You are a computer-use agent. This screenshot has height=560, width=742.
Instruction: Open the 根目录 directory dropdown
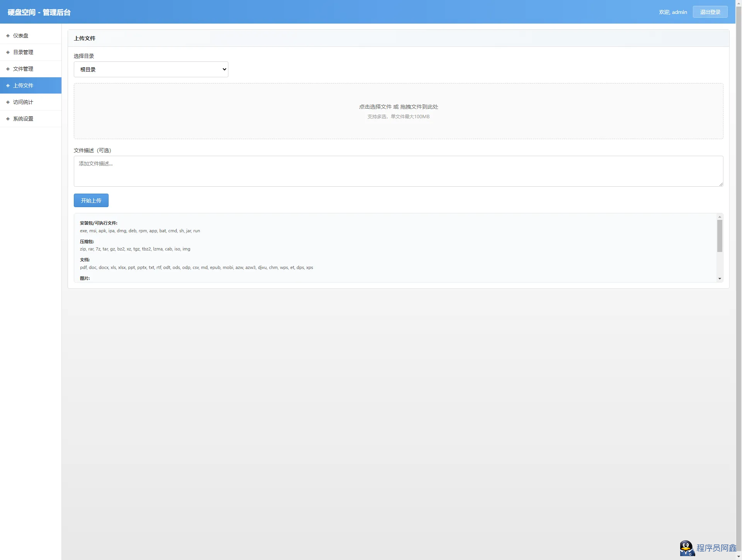pos(151,70)
